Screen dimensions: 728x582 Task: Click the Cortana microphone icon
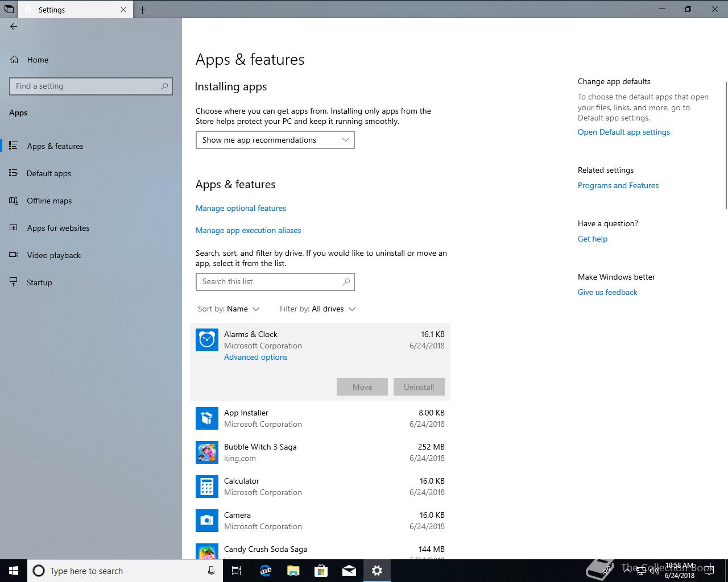point(211,571)
